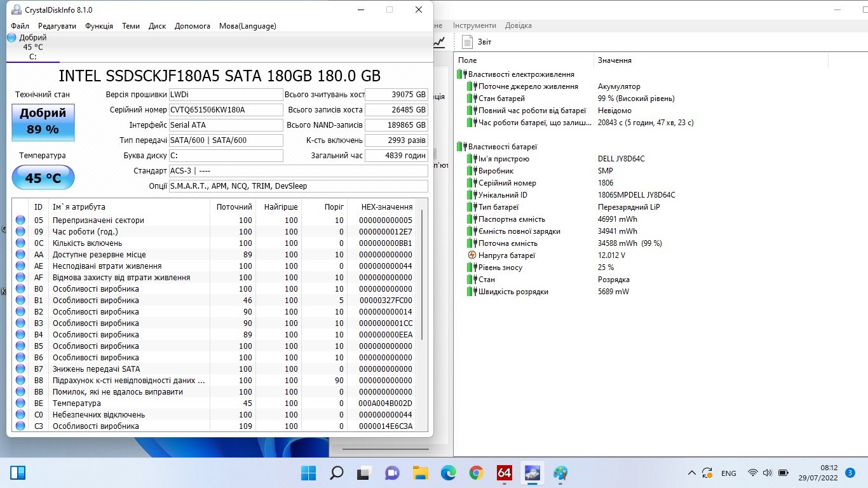868x488 pixels.
Task: Click the disk status orb beside Добрий in the drive bar
Action: (11, 37)
